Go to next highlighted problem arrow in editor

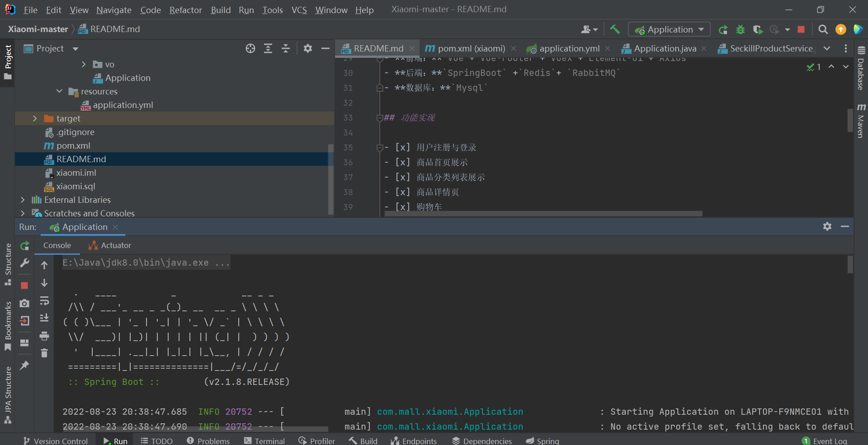(845, 66)
